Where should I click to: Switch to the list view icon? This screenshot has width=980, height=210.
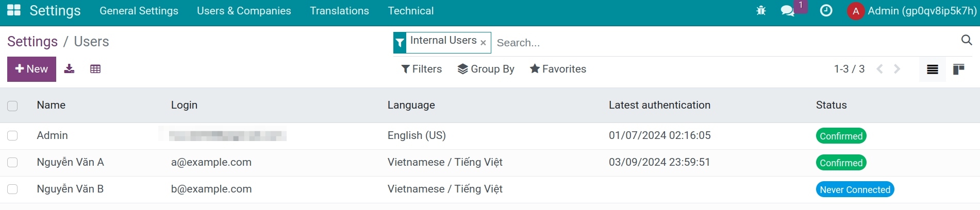(x=932, y=69)
